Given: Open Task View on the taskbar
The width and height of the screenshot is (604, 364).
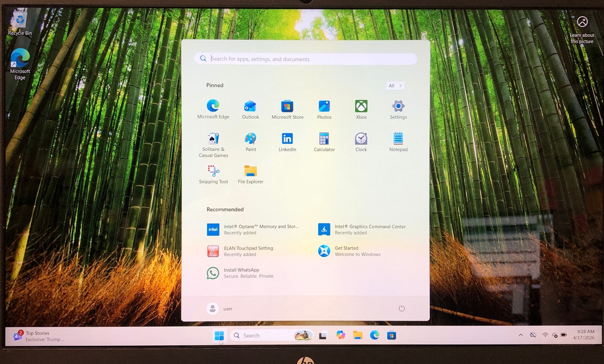Looking at the screenshot, I should click(323, 335).
